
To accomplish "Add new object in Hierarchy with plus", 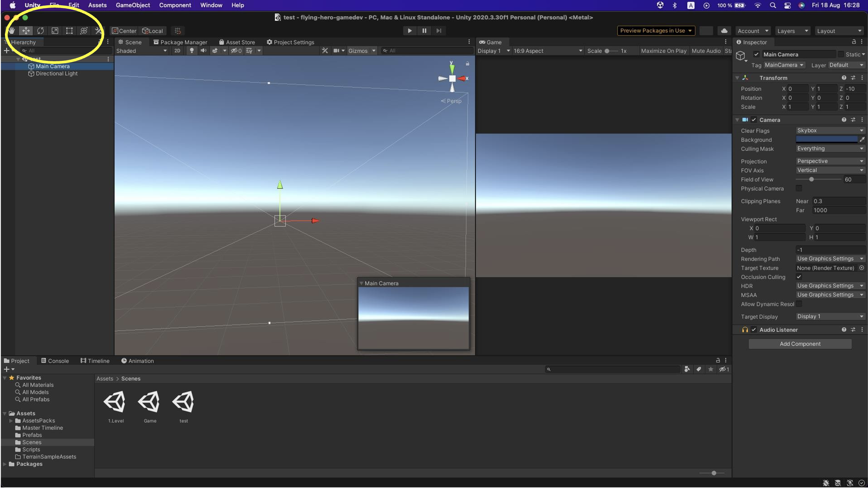I will (x=6, y=51).
